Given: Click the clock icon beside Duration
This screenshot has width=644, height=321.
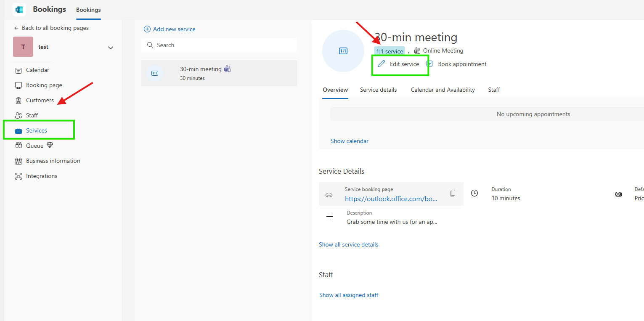Looking at the screenshot, I should pyautogui.click(x=474, y=194).
